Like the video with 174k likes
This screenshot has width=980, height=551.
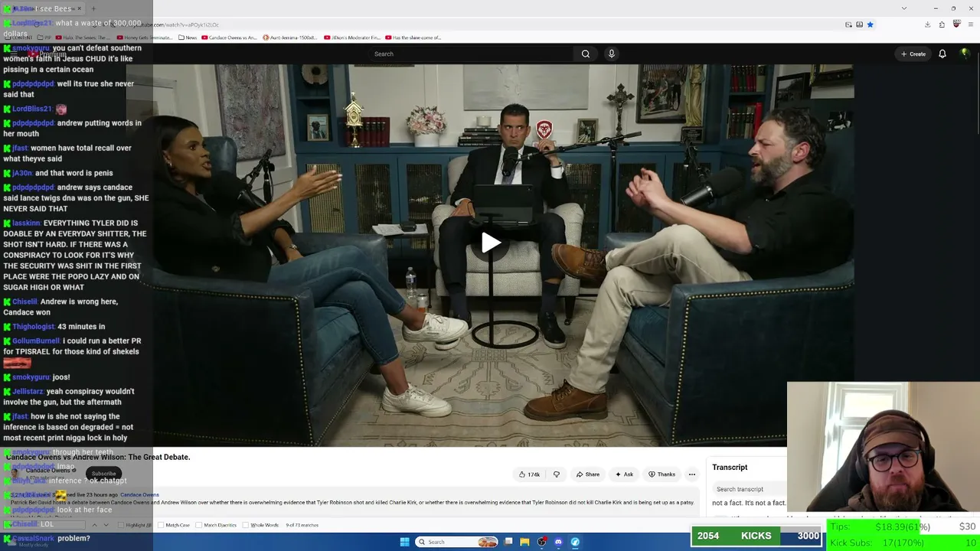[x=529, y=474]
